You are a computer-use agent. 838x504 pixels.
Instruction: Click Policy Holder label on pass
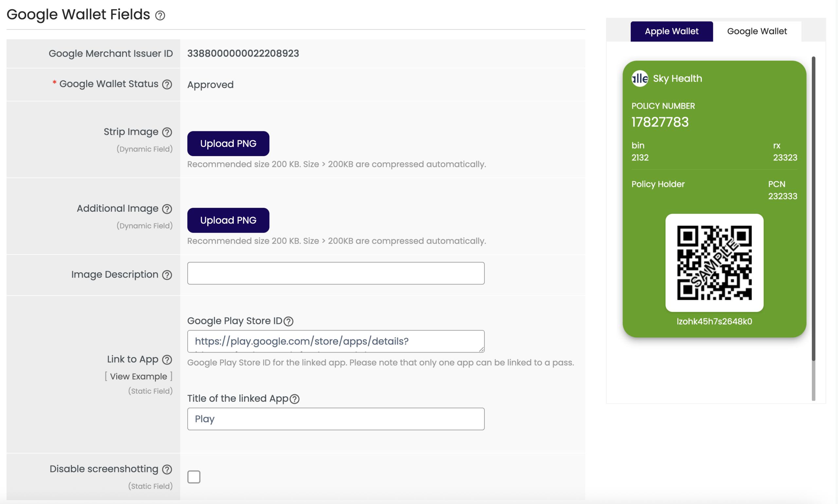(x=658, y=184)
